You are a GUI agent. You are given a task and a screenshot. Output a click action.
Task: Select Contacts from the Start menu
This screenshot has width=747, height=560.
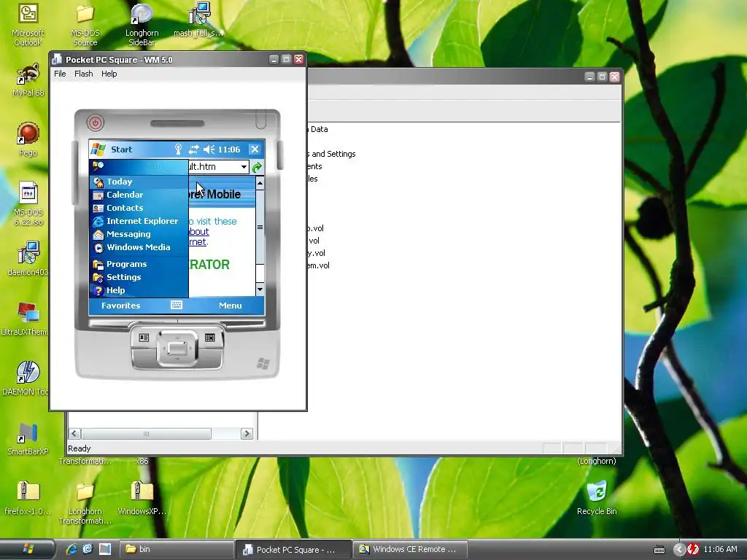point(139,208)
